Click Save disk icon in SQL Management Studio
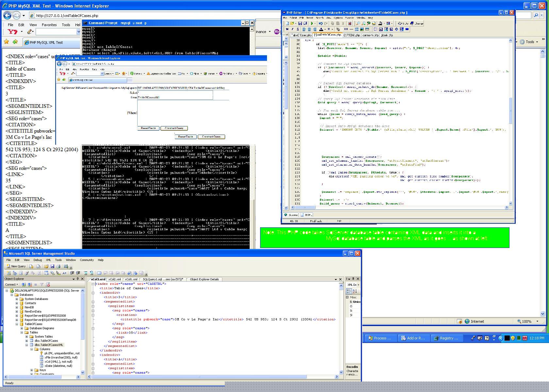This screenshot has width=549, height=392. click(x=52, y=266)
